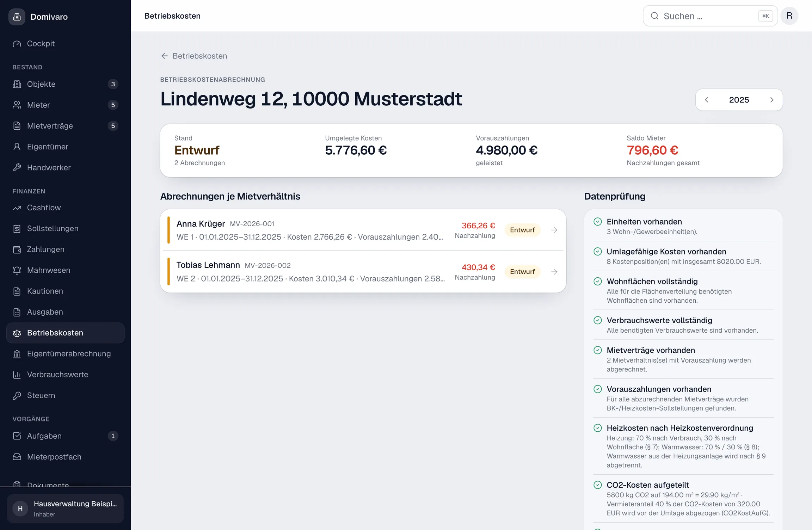Screen dimensions: 812x530
Task: Click check icon beside Einheiten vorhanden
Action: point(598,222)
